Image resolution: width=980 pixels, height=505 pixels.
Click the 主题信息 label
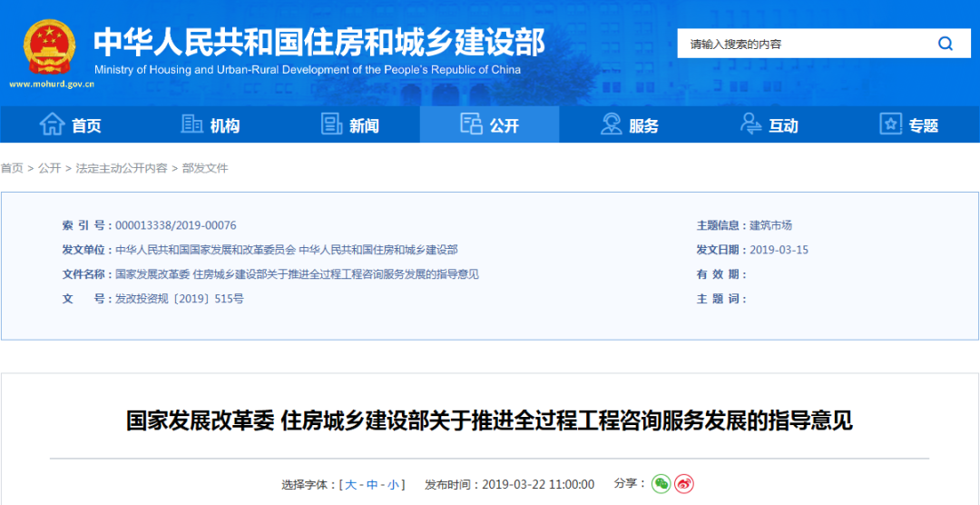720,225
